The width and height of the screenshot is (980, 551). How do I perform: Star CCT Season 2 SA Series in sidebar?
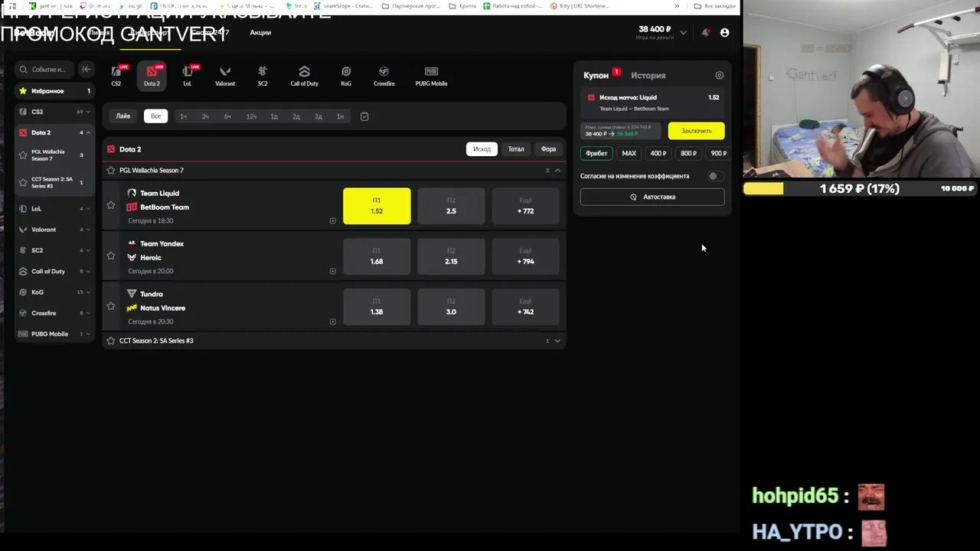pyautogui.click(x=23, y=182)
